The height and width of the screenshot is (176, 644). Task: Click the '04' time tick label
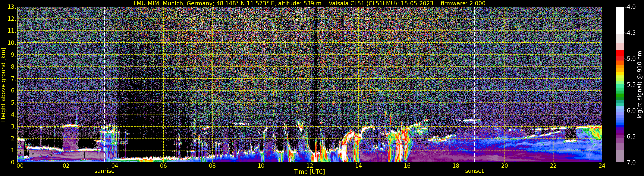click(114, 166)
